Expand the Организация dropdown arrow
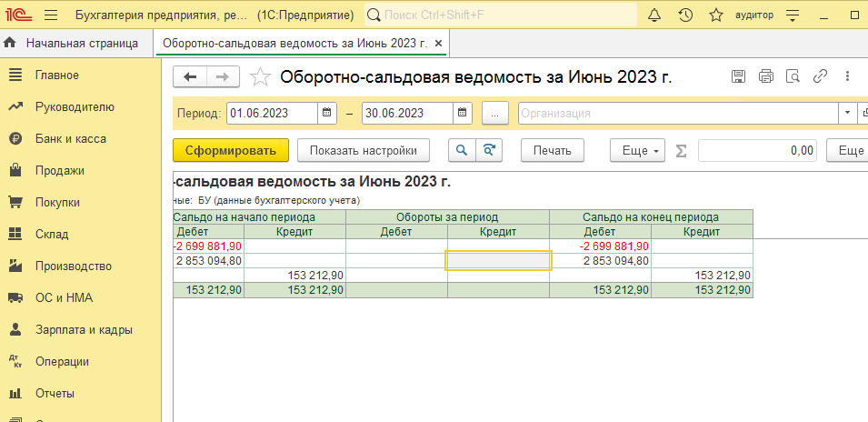Screen dimensions: 868x422 (x=847, y=114)
